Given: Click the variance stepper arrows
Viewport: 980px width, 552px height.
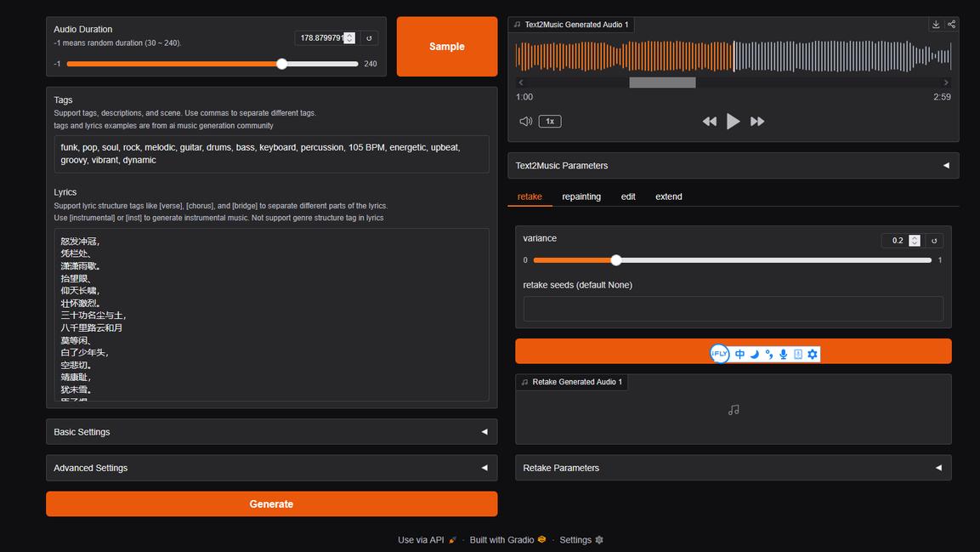Looking at the screenshot, I should (x=915, y=241).
